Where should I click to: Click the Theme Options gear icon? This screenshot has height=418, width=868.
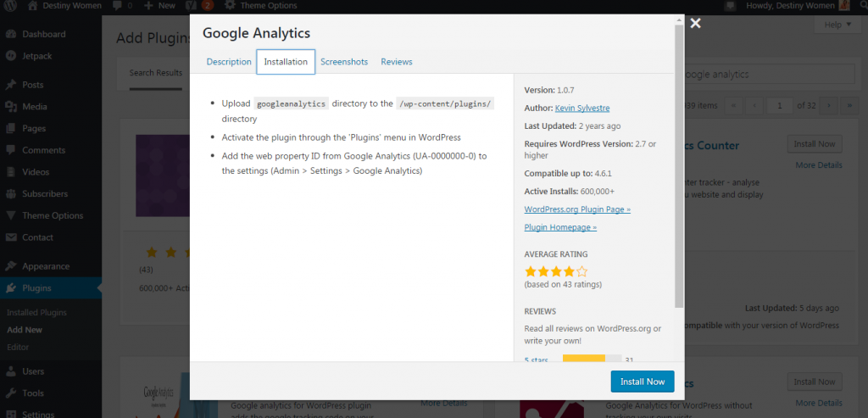(230, 6)
